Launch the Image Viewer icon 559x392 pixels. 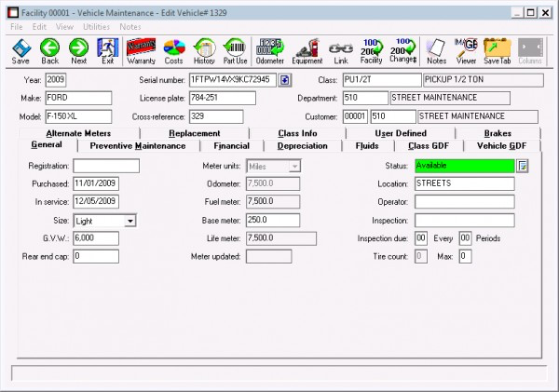(467, 51)
